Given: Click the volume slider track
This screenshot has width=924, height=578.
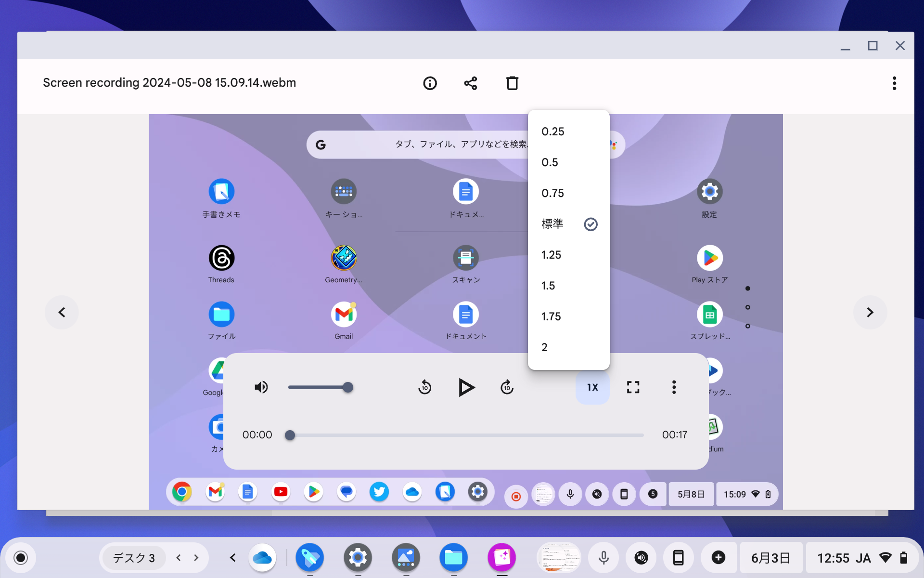Looking at the screenshot, I should (x=318, y=387).
